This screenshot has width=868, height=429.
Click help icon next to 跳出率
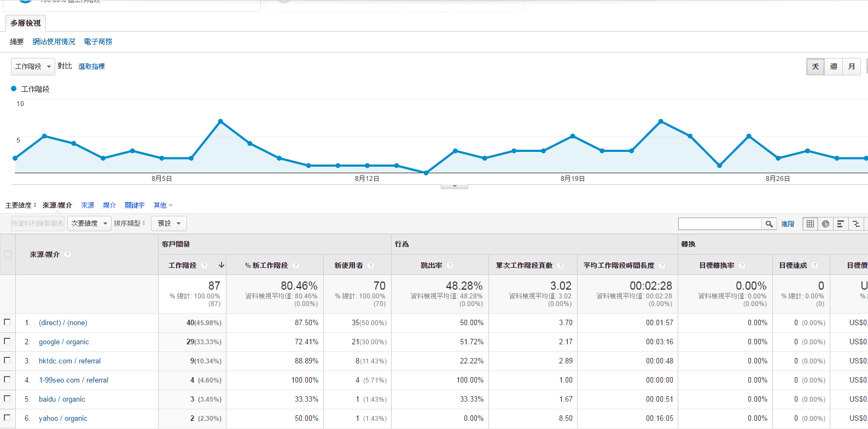(450, 266)
